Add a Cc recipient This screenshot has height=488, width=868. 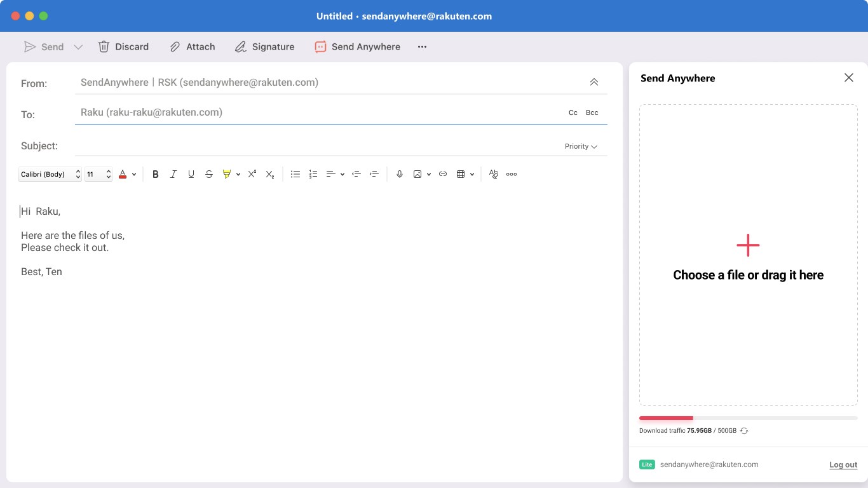[573, 112]
